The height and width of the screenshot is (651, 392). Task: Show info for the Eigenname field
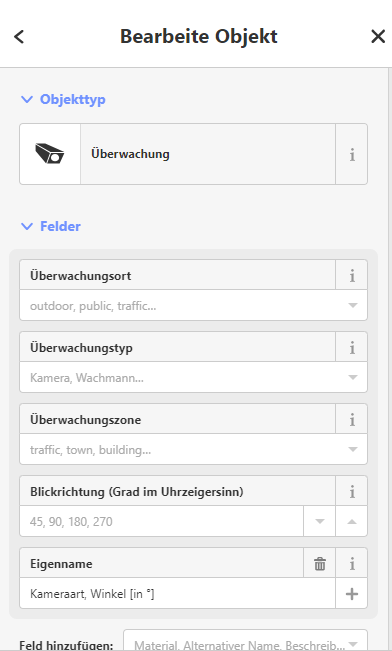coord(352,563)
